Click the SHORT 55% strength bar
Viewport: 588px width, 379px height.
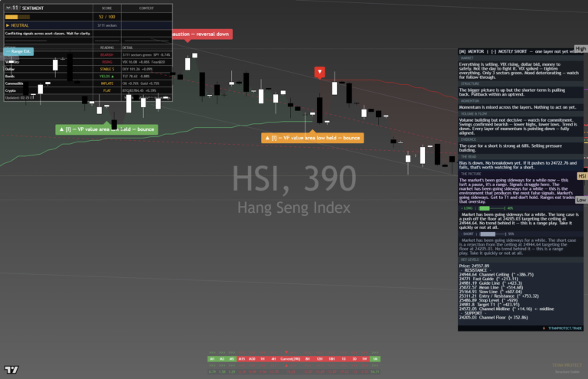pos(488,234)
